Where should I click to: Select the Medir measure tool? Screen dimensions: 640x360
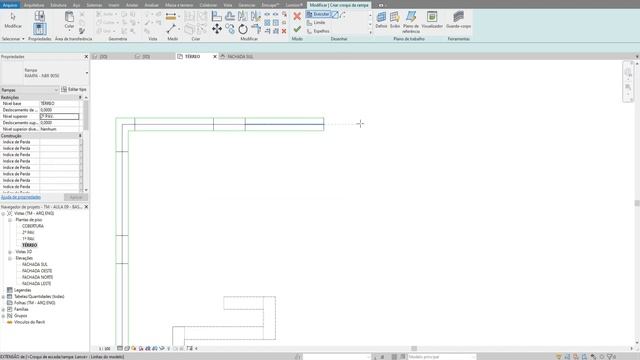171,29
